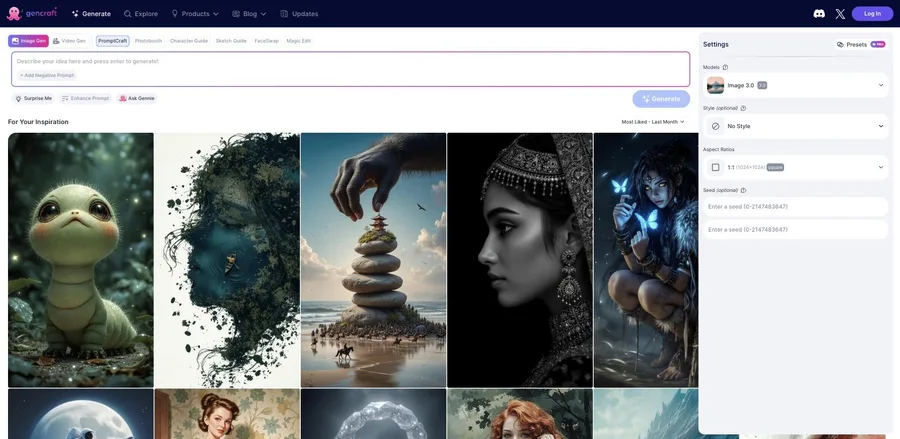The width and height of the screenshot is (900, 439).
Task: Click the For Your Inspiration heading
Action: click(x=38, y=122)
